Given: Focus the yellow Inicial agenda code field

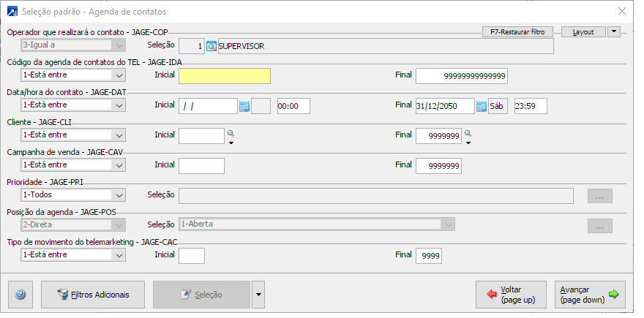Looking at the screenshot, I should [225, 76].
